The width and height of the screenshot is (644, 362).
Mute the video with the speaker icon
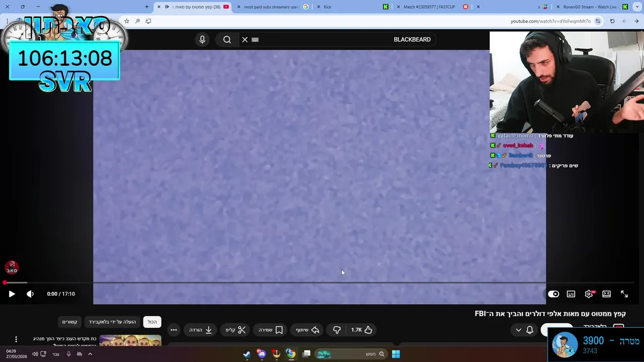tap(30, 294)
